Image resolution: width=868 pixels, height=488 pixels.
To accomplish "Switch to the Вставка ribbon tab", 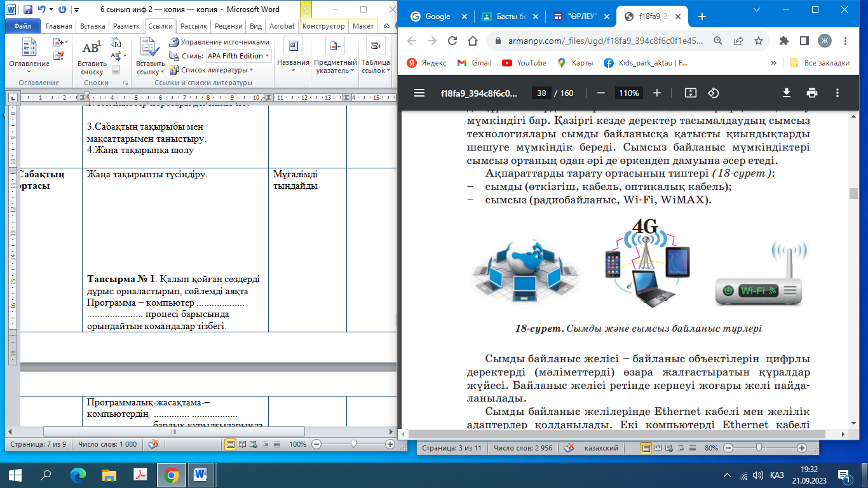I will click(93, 26).
